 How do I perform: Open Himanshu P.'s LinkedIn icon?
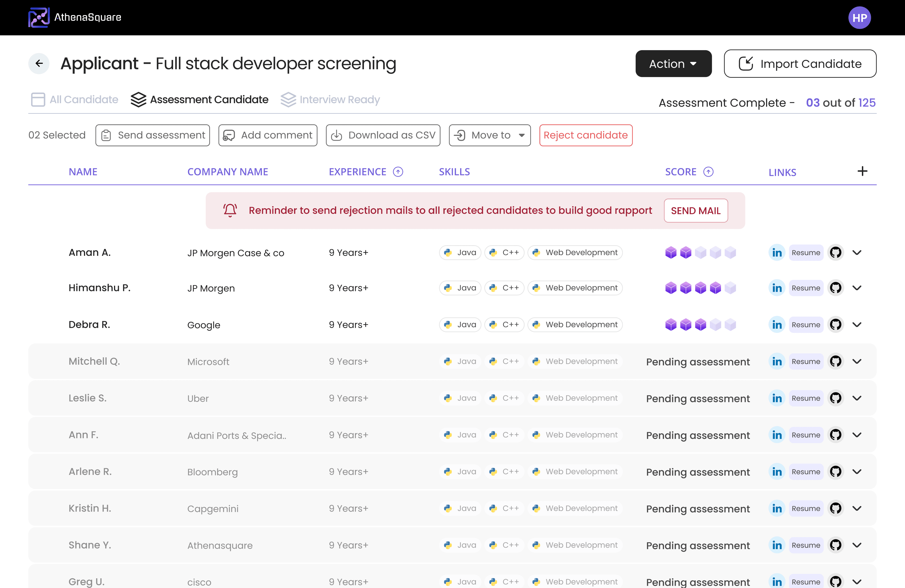coord(777,288)
